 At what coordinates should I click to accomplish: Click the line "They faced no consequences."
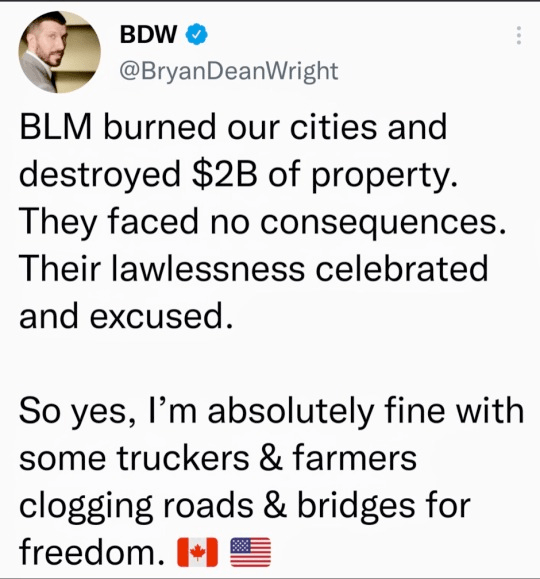pos(262,222)
